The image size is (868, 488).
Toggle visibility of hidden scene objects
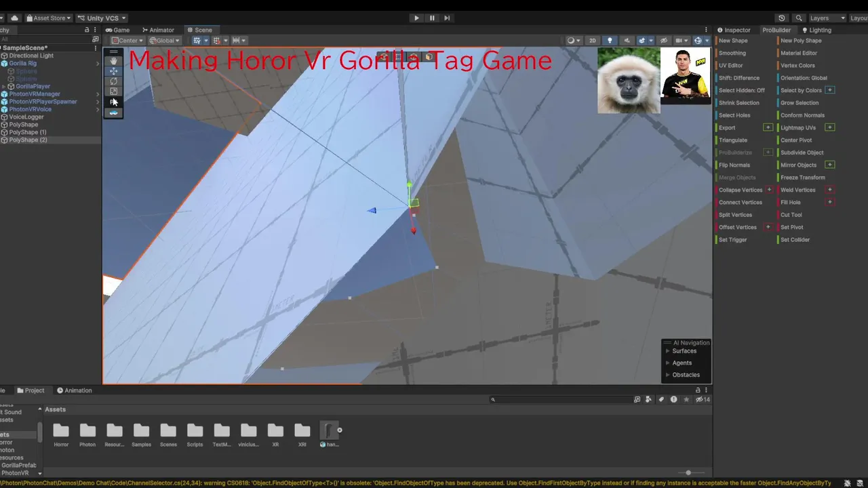664,41
